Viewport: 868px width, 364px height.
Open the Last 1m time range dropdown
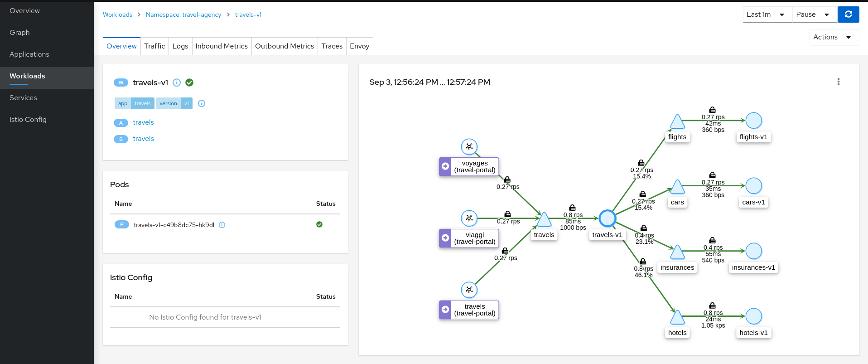click(x=767, y=15)
